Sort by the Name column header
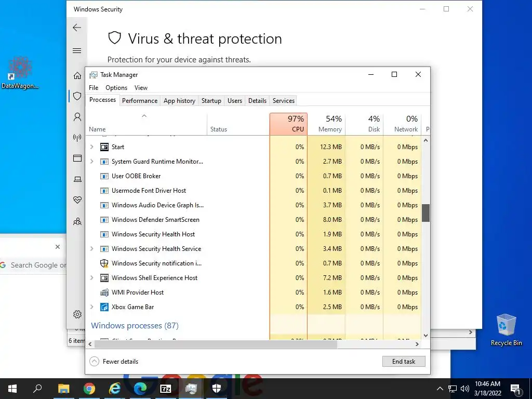 coord(146,124)
